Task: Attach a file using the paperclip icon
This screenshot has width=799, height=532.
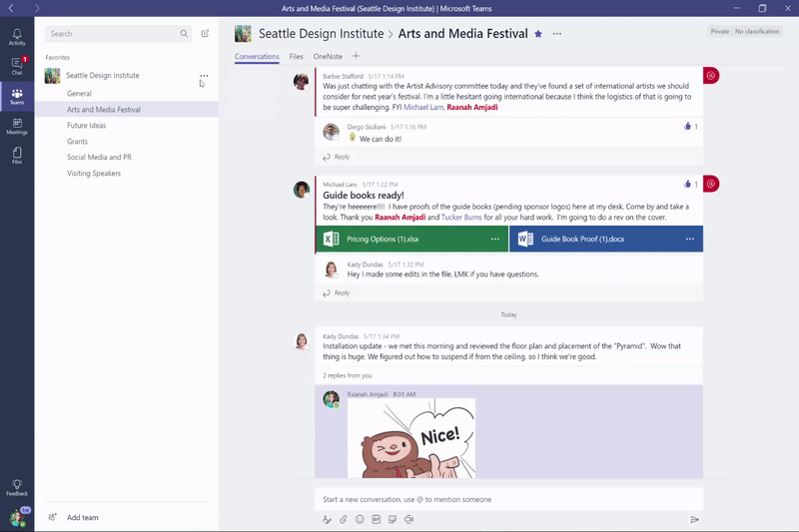Action: tap(343, 519)
